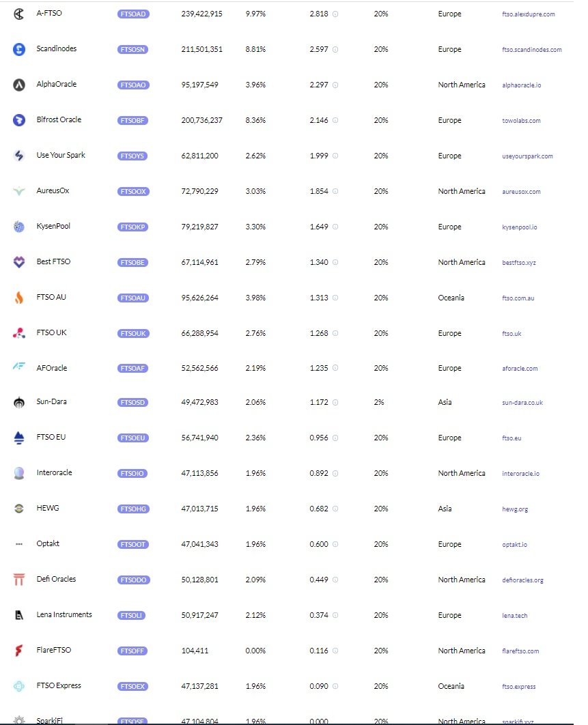Click the FTSO AU flame logo
The image size is (588, 725).
point(19,298)
